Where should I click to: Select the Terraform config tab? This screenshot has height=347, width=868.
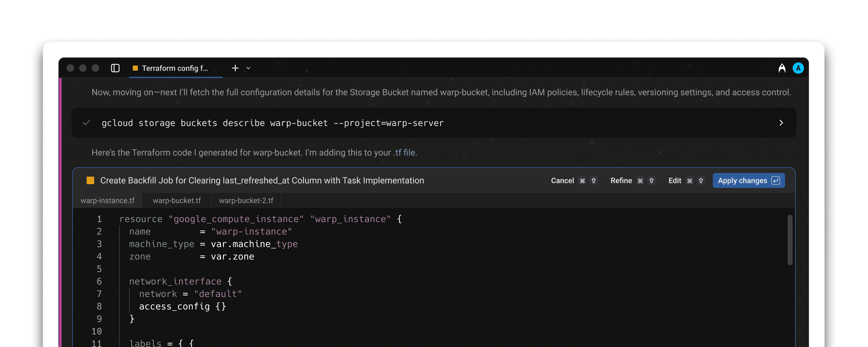(x=176, y=68)
